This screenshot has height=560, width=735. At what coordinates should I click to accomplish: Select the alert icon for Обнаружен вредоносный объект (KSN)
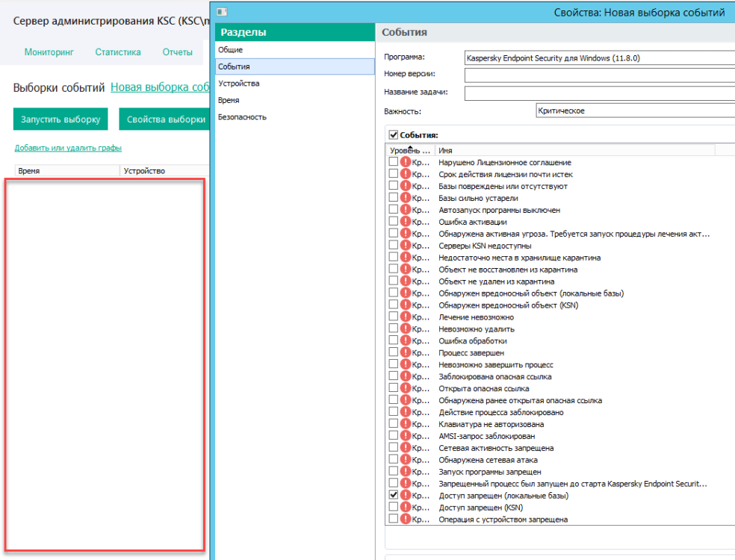click(406, 305)
